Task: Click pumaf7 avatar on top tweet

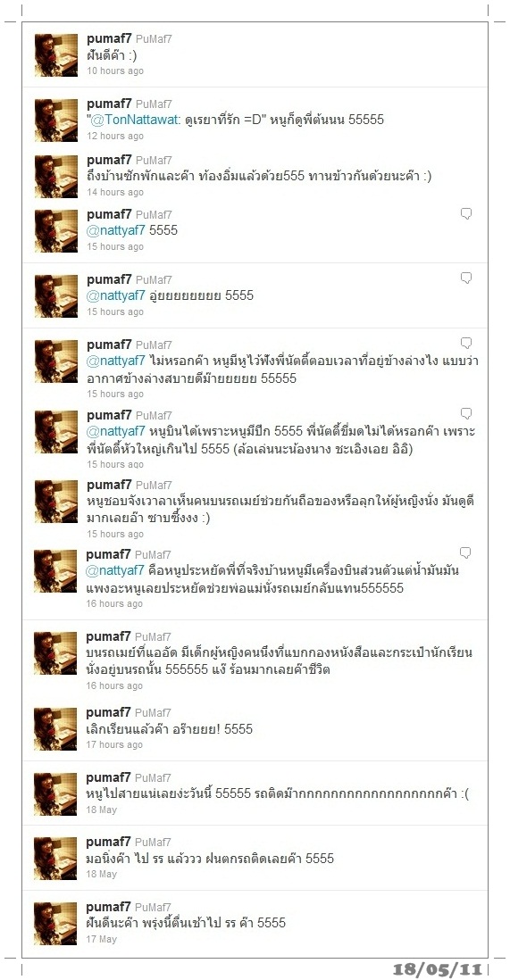Action: pyautogui.click(x=55, y=55)
